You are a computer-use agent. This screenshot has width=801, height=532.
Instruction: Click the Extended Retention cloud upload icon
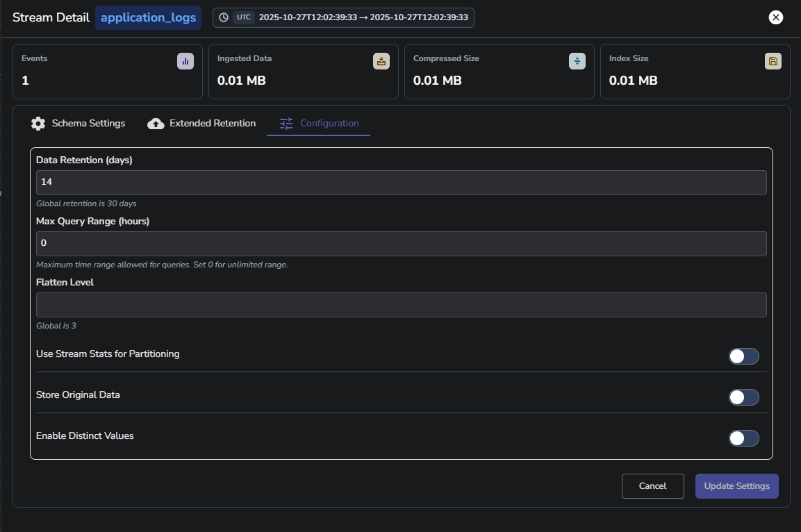156,123
